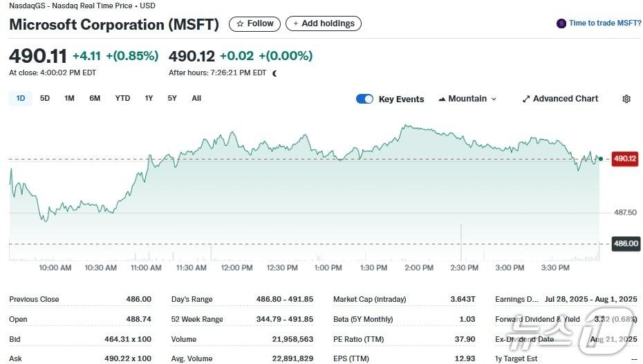The width and height of the screenshot is (643, 364).
Task: Select the 1M chart range
Action: [69, 98]
